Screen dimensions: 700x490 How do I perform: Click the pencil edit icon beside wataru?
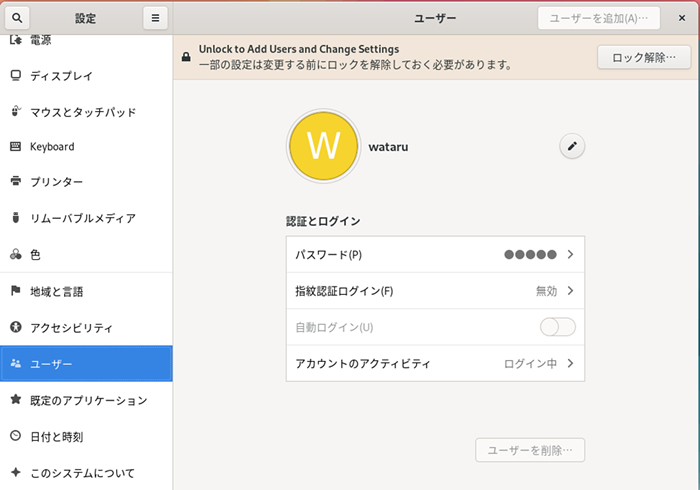pos(572,147)
